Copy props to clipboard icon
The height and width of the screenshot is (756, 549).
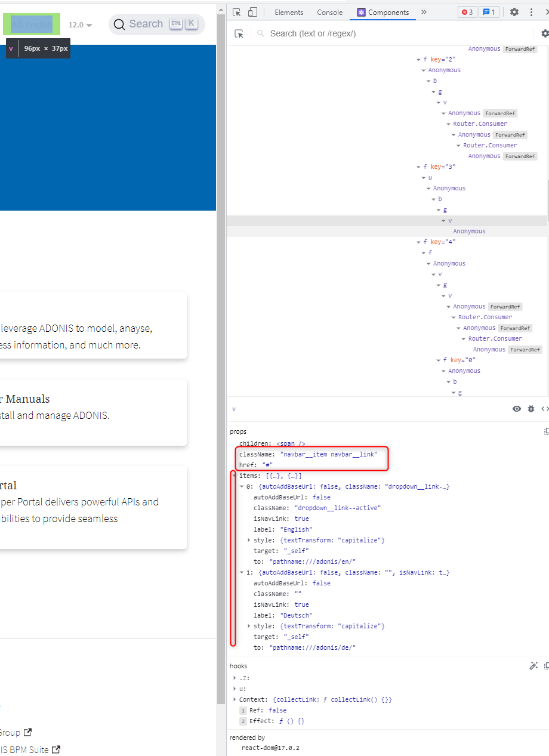click(x=546, y=431)
